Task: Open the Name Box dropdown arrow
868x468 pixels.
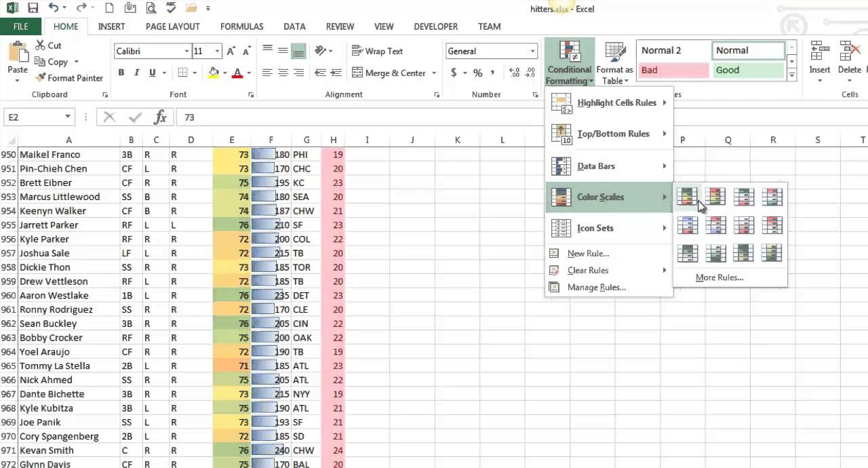Action: (68, 117)
